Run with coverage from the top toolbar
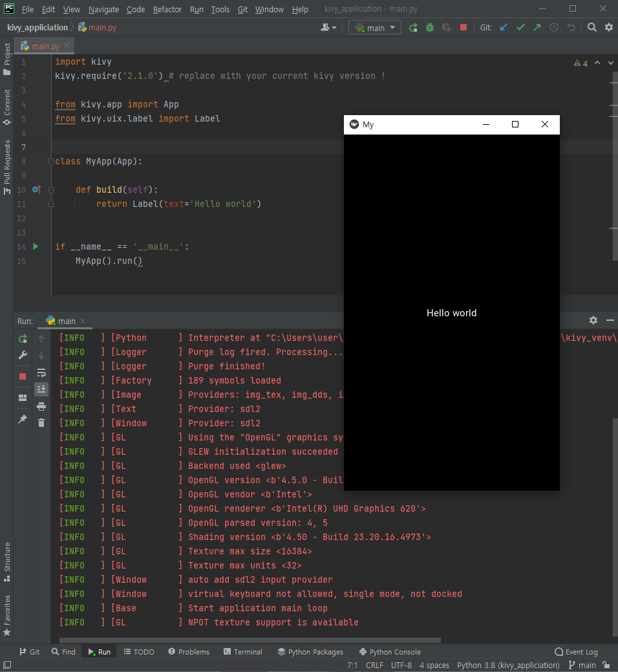The height and width of the screenshot is (672, 618). point(447,28)
